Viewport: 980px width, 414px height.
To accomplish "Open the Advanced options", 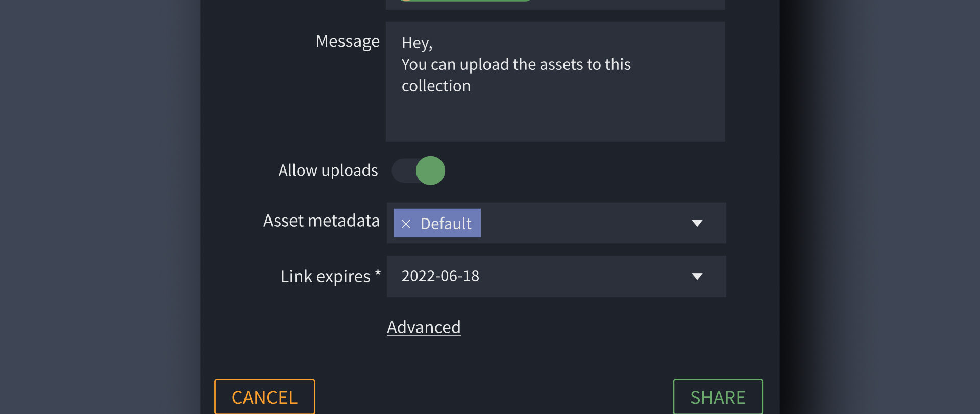I will click(x=424, y=327).
